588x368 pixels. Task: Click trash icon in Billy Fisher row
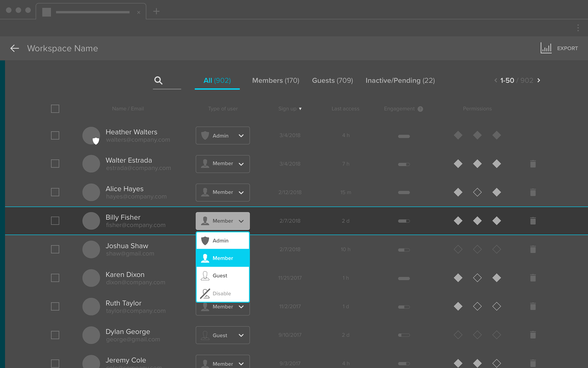point(533,221)
